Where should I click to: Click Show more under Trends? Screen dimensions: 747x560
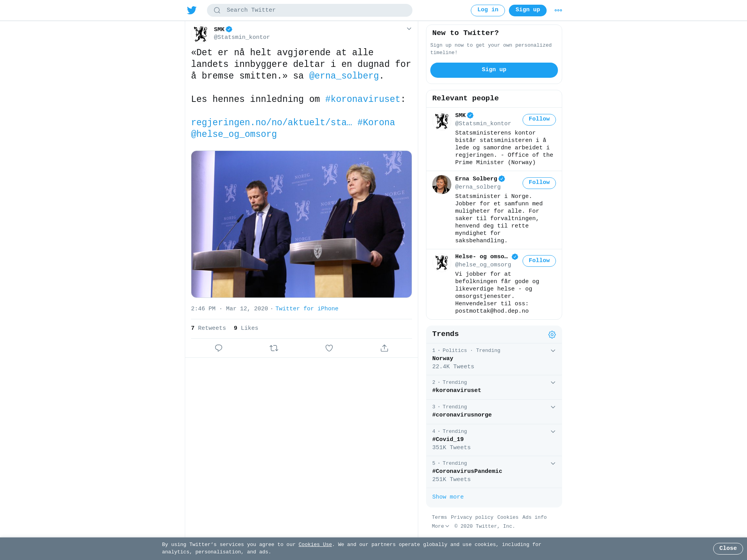tap(448, 497)
